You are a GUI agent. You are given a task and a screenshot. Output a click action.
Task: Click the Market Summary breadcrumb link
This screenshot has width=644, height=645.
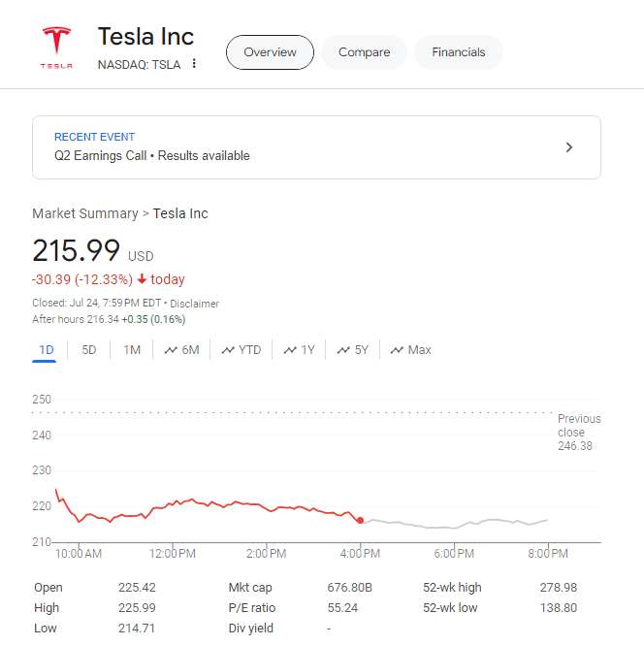(84, 213)
